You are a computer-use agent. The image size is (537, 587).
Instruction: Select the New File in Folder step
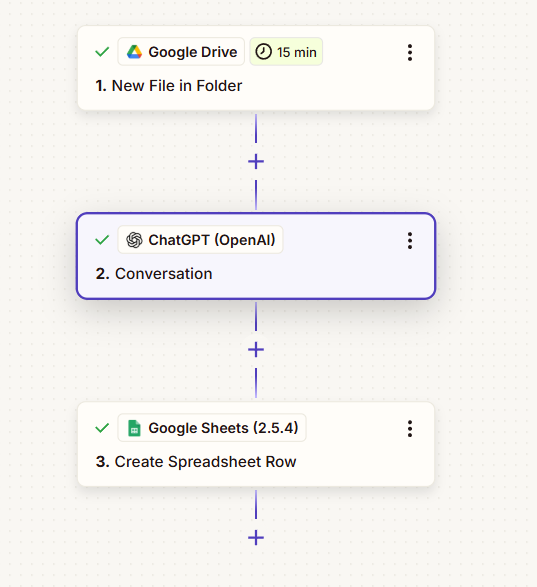coord(169,86)
